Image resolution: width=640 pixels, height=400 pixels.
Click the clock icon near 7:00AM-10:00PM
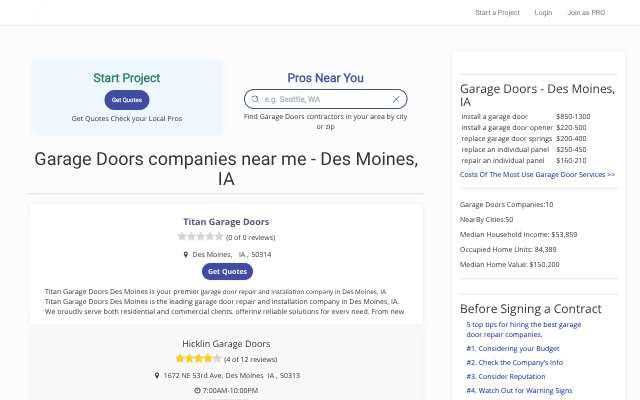(x=197, y=391)
